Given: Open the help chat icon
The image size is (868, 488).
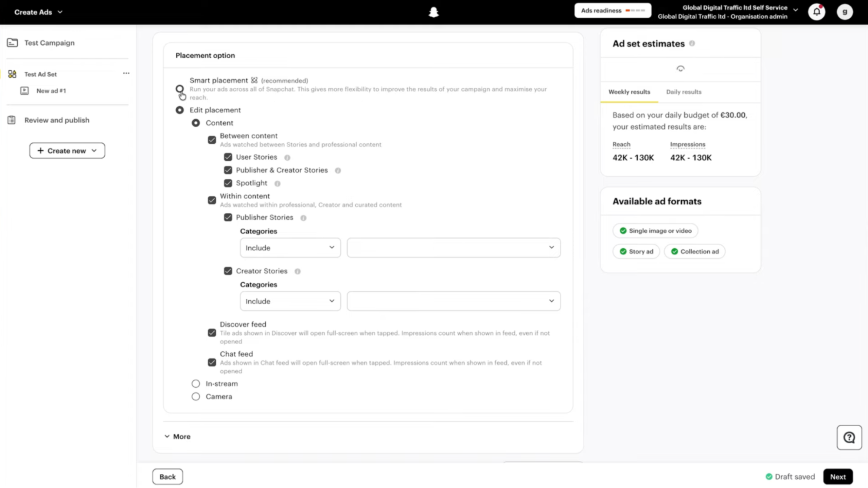Looking at the screenshot, I should click(849, 437).
